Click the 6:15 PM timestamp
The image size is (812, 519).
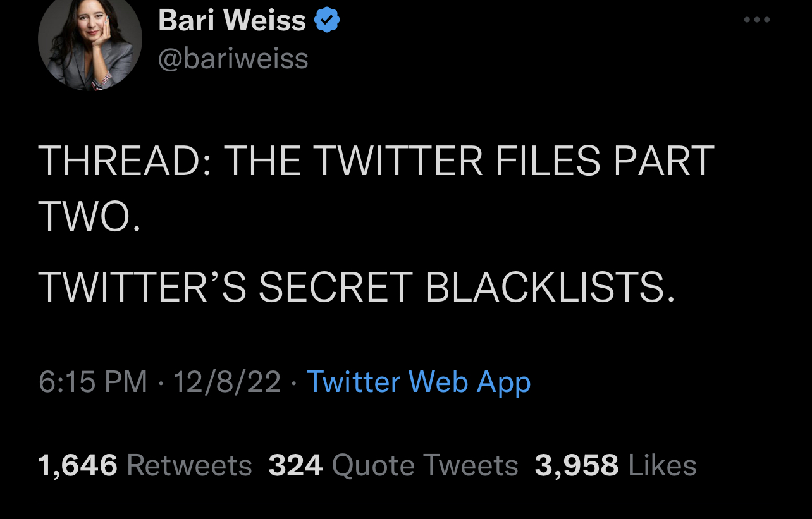[x=92, y=382]
